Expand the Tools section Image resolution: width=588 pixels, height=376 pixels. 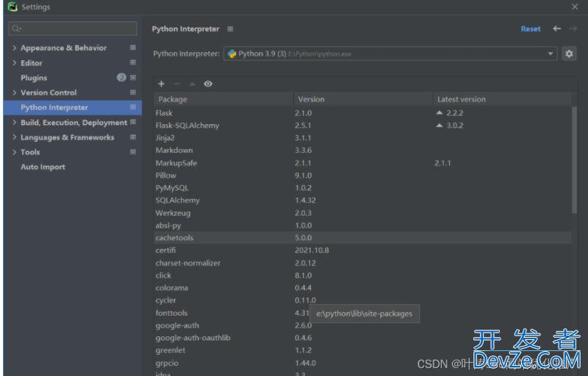[x=14, y=152]
